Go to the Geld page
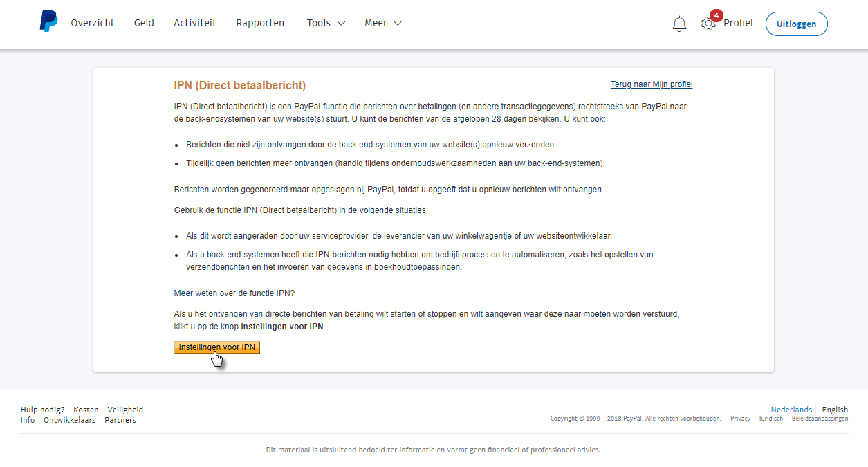The height and width of the screenshot is (467, 868). [x=144, y=23]
